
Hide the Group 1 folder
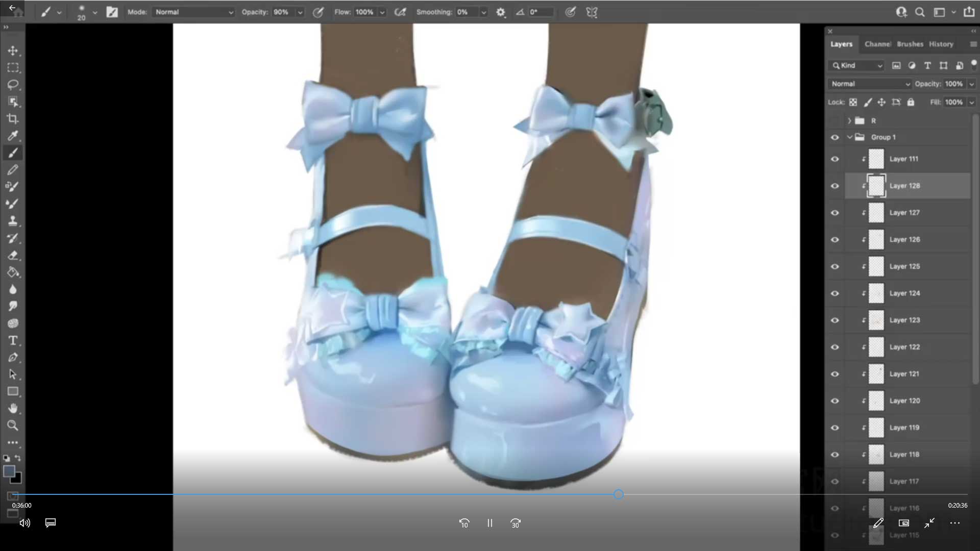[835, 137]
